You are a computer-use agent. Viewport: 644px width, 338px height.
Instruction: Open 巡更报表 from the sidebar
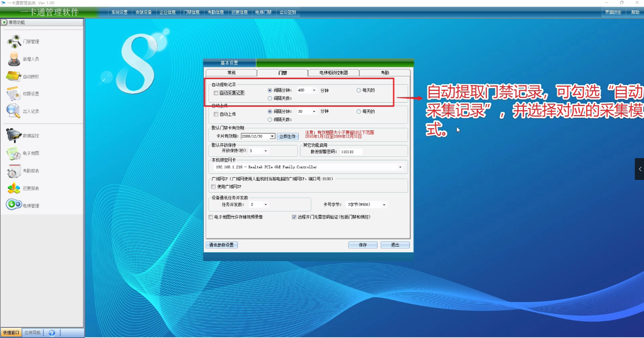[x=24, y=188]
